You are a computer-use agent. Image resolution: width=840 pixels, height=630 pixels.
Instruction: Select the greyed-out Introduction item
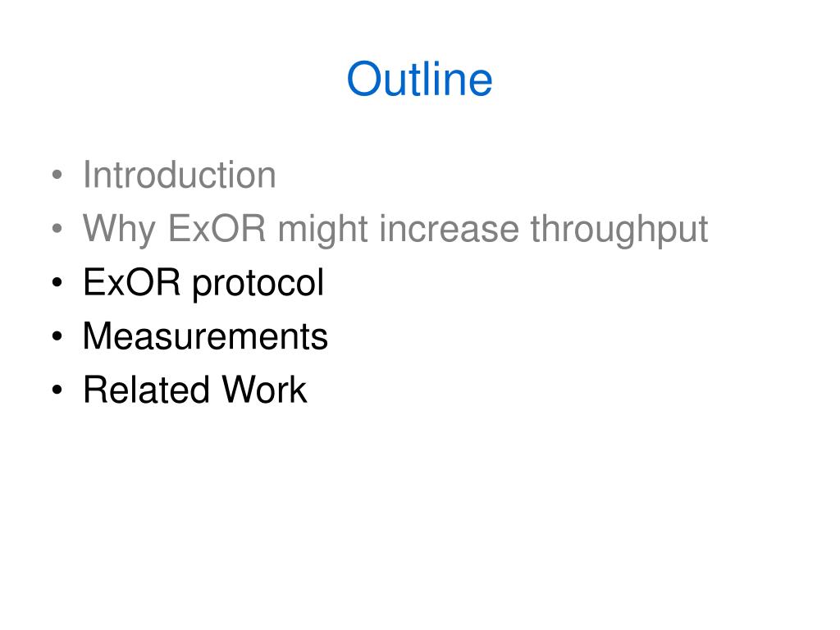coord(180,175)
